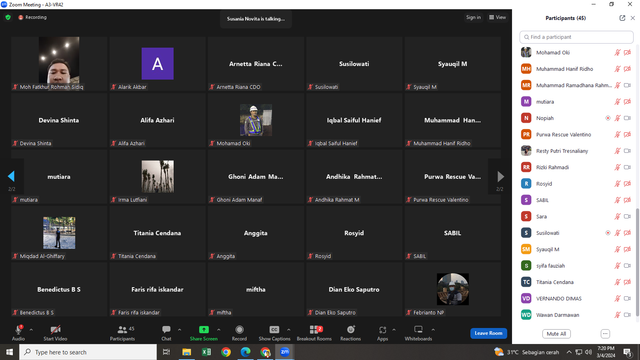Select Febrianto NP's tile

point(453,289)
